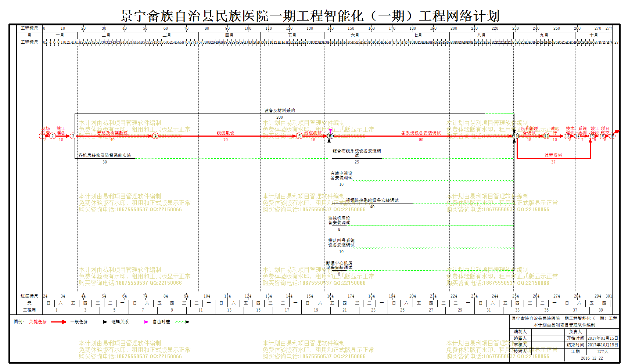Click network node 2 on the critical path
Screen dimensions: 621x364
point(53,136)
